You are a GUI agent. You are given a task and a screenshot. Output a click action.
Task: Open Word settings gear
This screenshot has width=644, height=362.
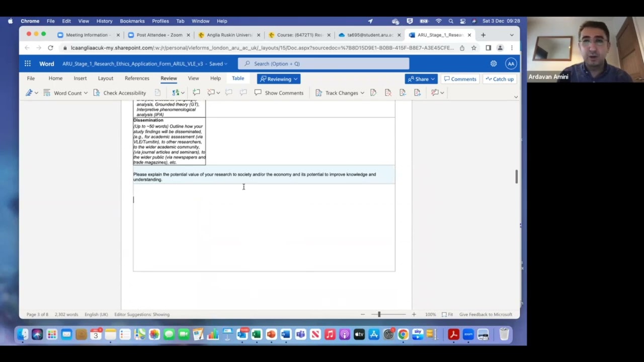point(494,63)
